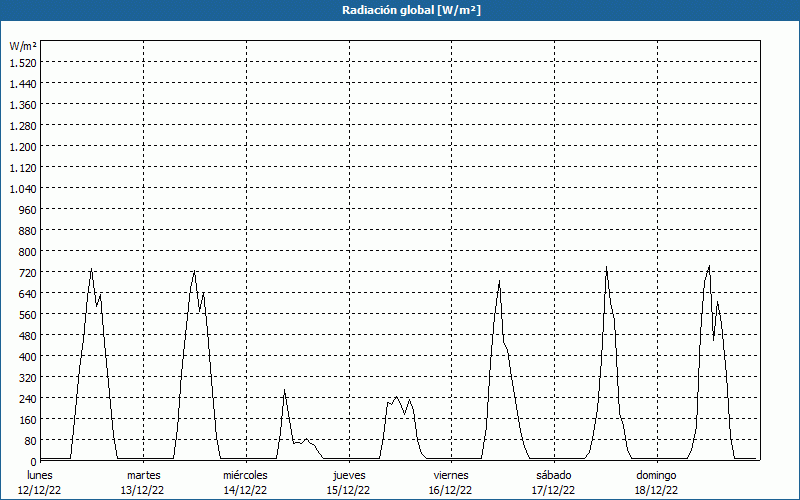Select the 1.200 y-axis value
800x500 pixels.
point(23,146)
